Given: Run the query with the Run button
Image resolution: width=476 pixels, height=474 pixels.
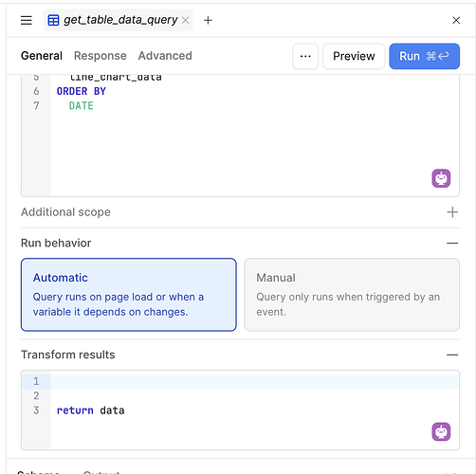Looking at the screenshot, I should [424, 56].
